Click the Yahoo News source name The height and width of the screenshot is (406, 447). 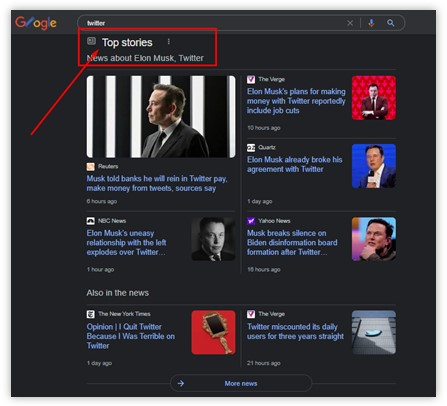pyautogui.click(x=274, y=221)
